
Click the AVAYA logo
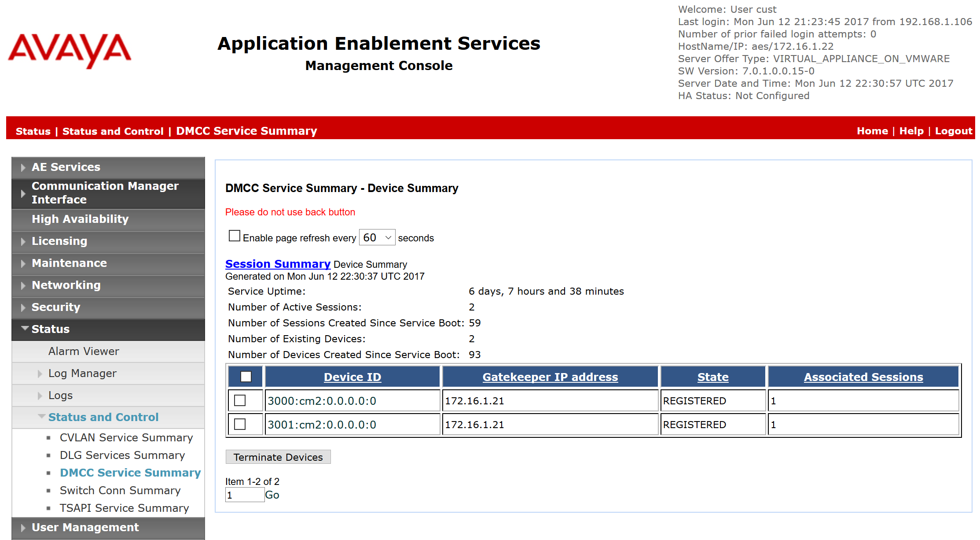70,51
